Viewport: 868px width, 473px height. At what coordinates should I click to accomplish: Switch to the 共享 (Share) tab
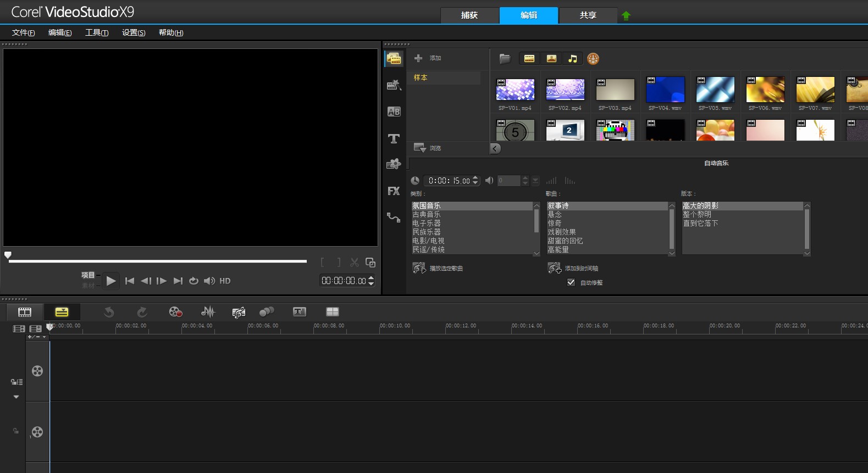[588, 15]
